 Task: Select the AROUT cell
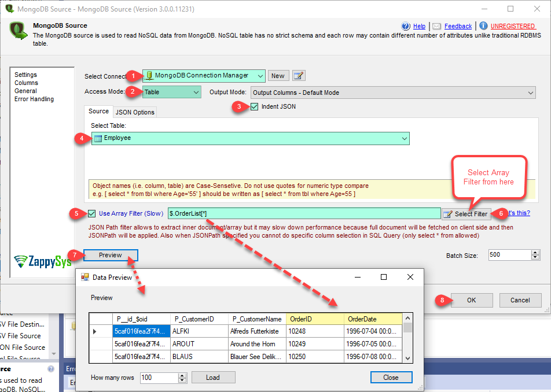pyautogui.click(x=199, y=344)
